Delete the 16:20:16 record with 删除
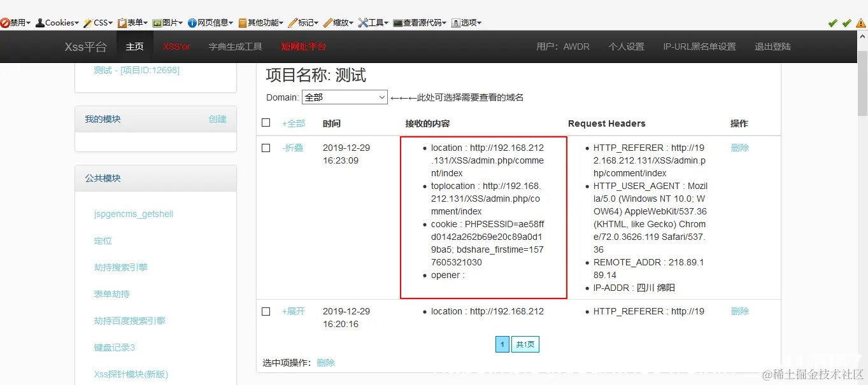Image resolution: width=868 pixels, height=385 pixels. [x=740, y=311]
